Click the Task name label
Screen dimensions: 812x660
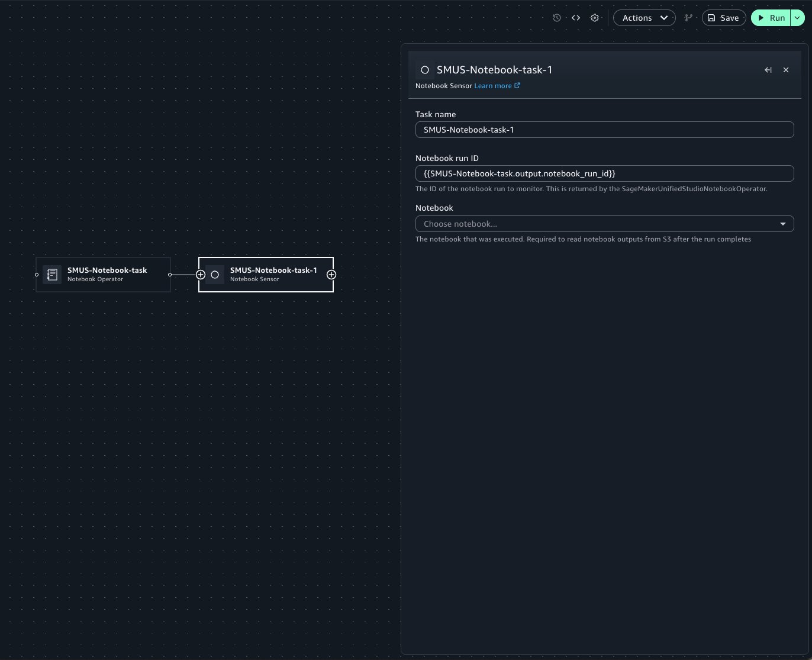tap(436, 114)
